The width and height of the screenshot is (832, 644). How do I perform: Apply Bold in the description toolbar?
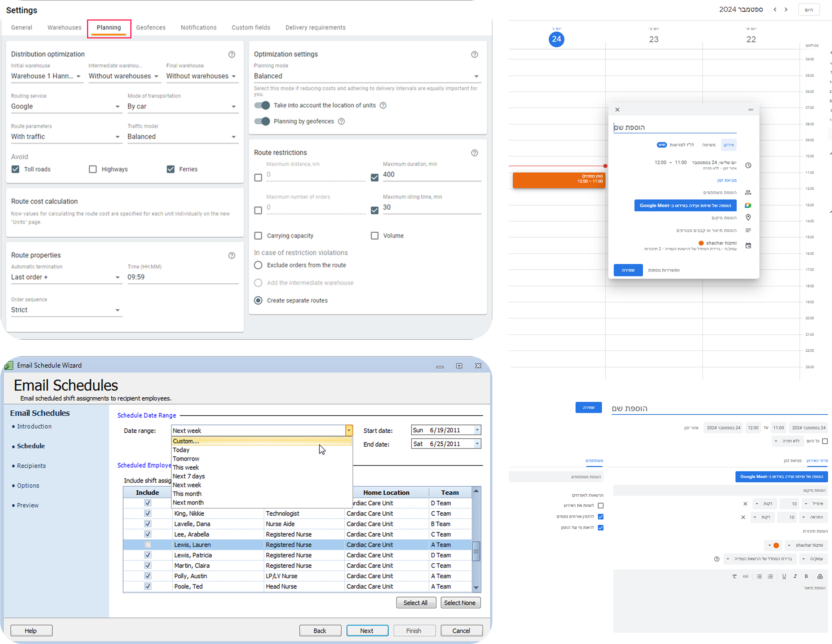(806, 577)
